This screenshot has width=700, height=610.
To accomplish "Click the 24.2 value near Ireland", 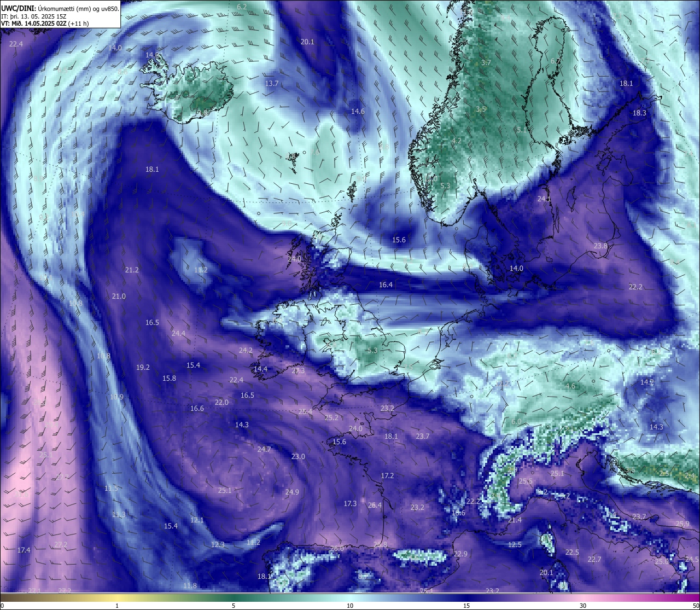I will (246, 350).
